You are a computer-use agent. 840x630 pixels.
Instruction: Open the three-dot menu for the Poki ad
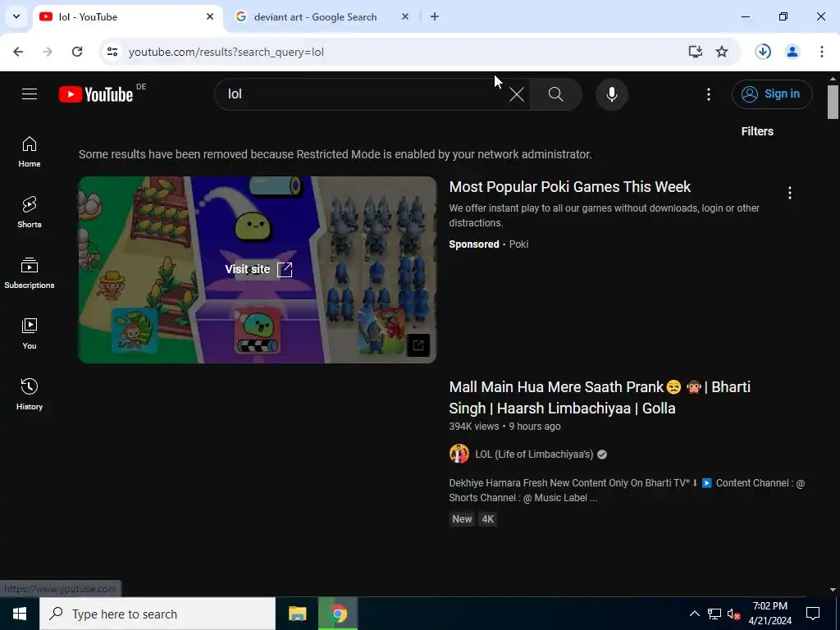[790, 193]
